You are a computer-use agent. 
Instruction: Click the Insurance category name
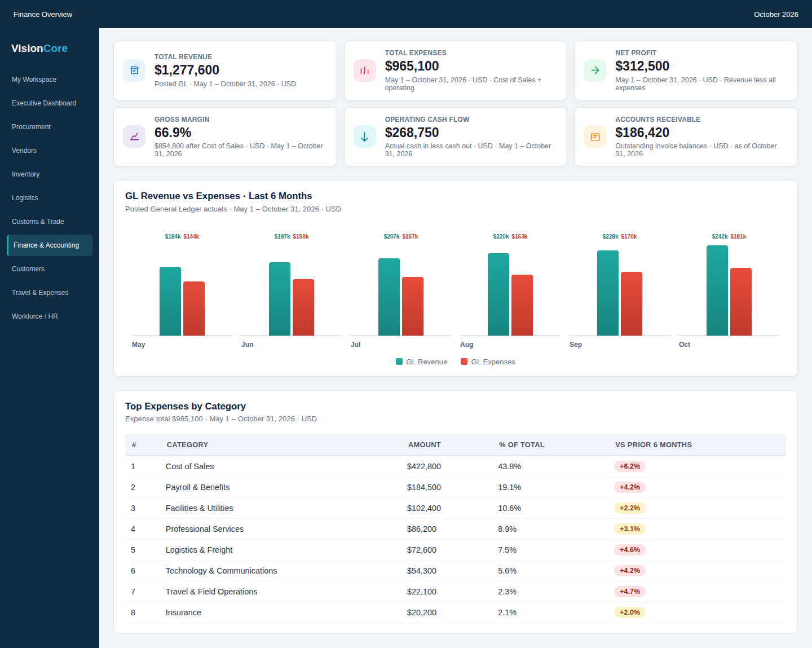coord(183,612)
